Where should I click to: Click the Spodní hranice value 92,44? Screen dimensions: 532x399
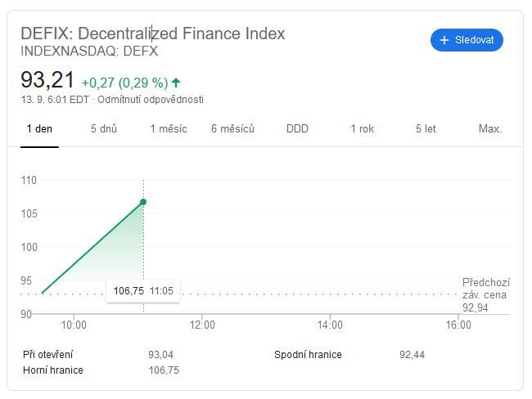click(412, 355)
